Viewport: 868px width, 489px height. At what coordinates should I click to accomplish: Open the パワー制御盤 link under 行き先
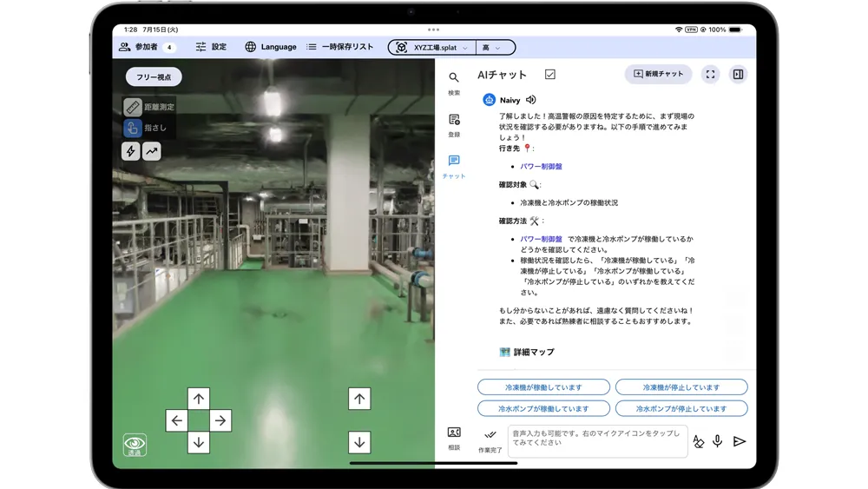pyautogui.click(x=541, y=166)
